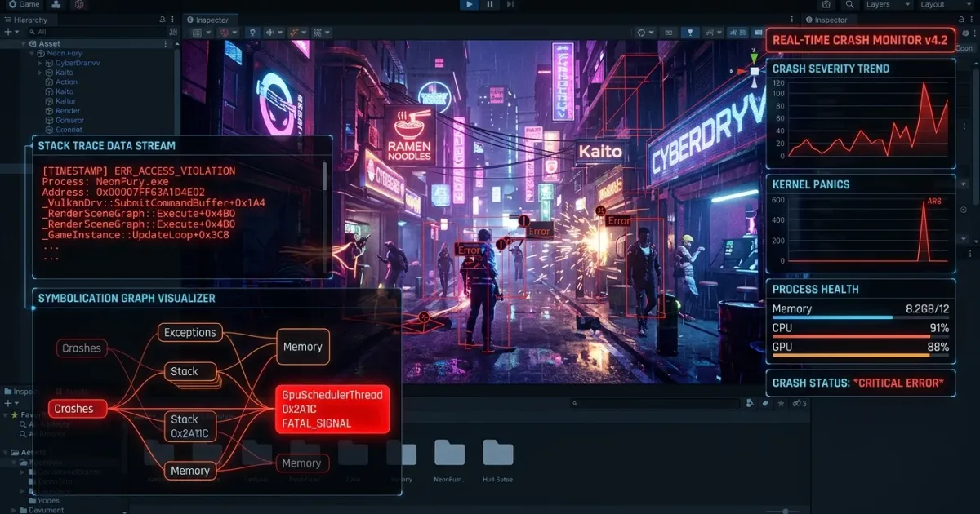The width and height of the screenshot is (980, 514).
Task: Click the Memory usage bar in Process Health
Action: [x=861, y=317]
